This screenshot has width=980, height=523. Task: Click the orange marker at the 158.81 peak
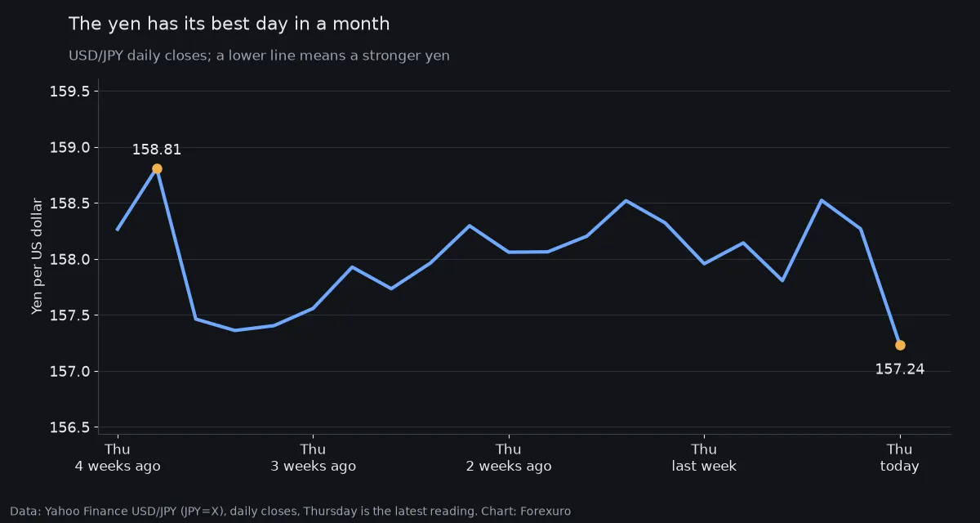(157, 169)
